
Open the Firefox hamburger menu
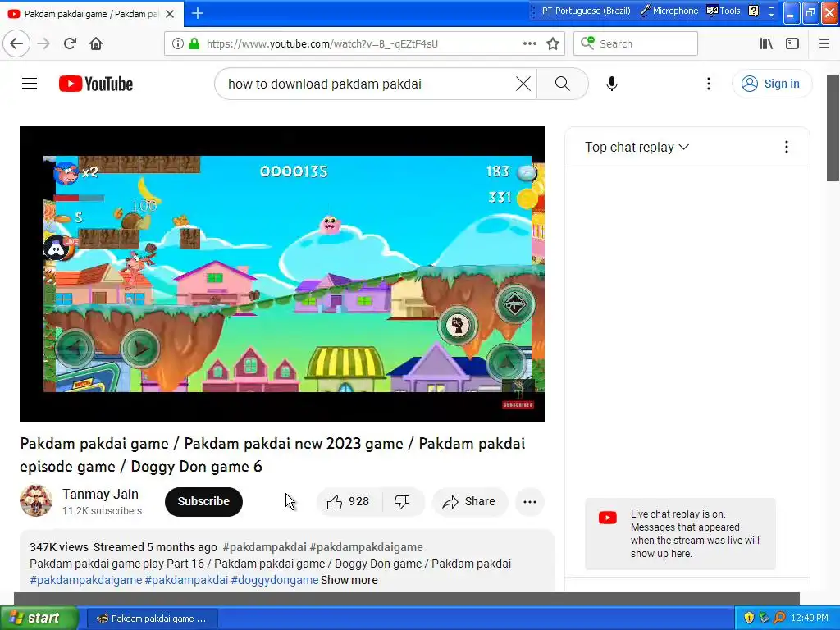[824, 44]
